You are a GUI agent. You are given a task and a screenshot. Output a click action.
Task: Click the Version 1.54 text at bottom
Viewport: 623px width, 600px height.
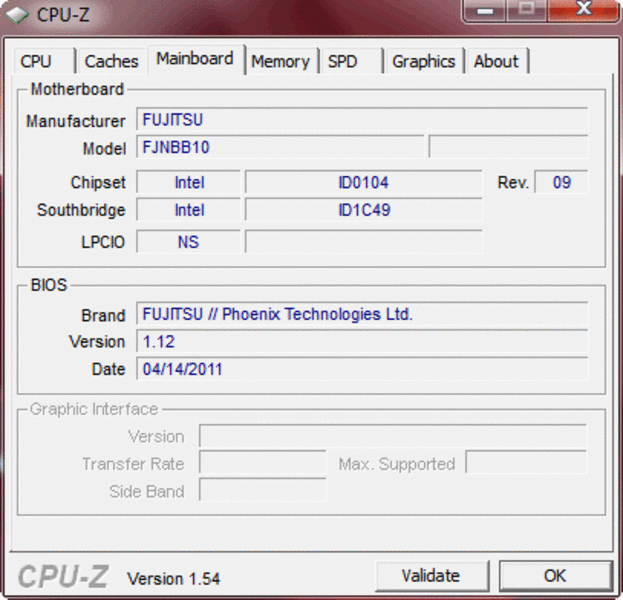173,579
